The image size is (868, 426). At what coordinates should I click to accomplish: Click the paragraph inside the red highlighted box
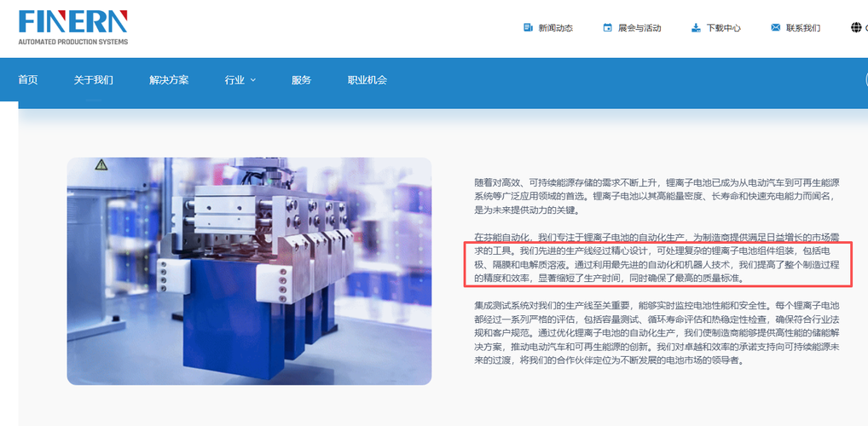657,264
